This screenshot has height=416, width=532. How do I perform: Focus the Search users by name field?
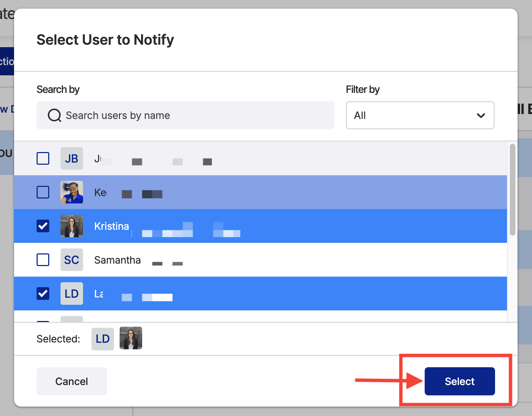pyautogui.click(x=185, y=115)
